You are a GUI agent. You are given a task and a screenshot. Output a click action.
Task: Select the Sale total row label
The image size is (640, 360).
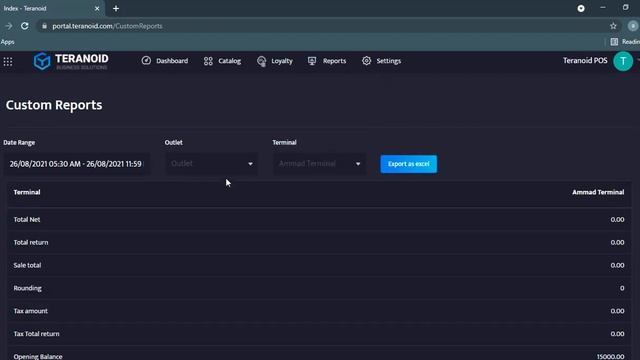(27, 265)
